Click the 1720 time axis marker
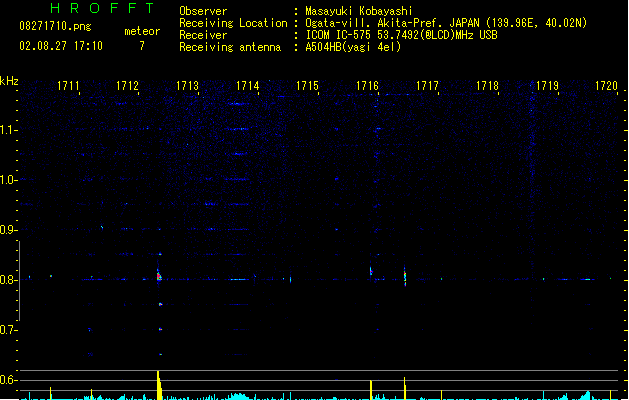629x400 pixels. (606, 86)
